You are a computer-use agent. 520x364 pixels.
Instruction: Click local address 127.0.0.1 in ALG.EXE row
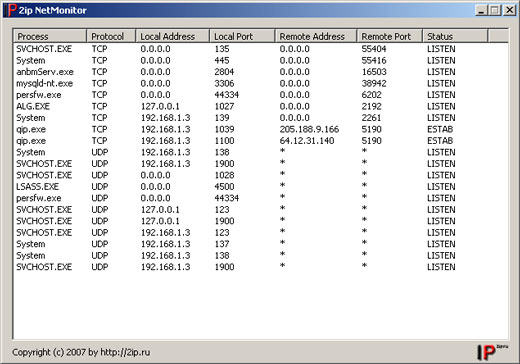click(x=160, y=106)
